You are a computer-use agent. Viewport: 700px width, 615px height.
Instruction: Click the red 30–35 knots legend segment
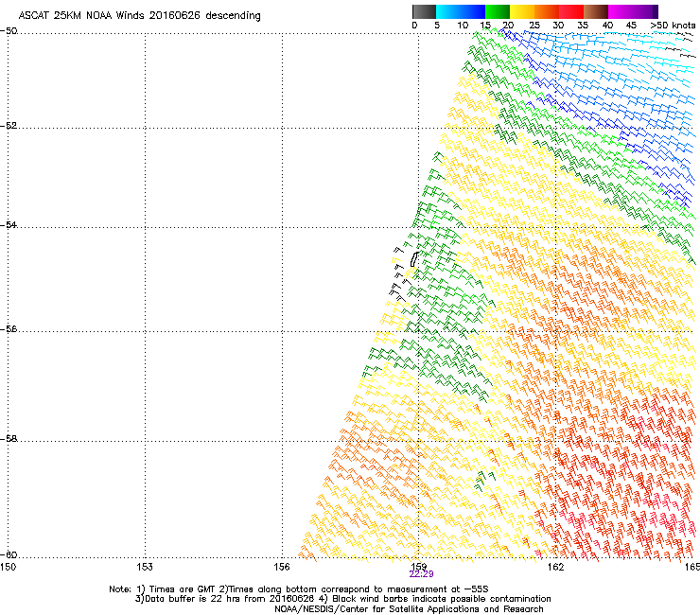point(571,11)
